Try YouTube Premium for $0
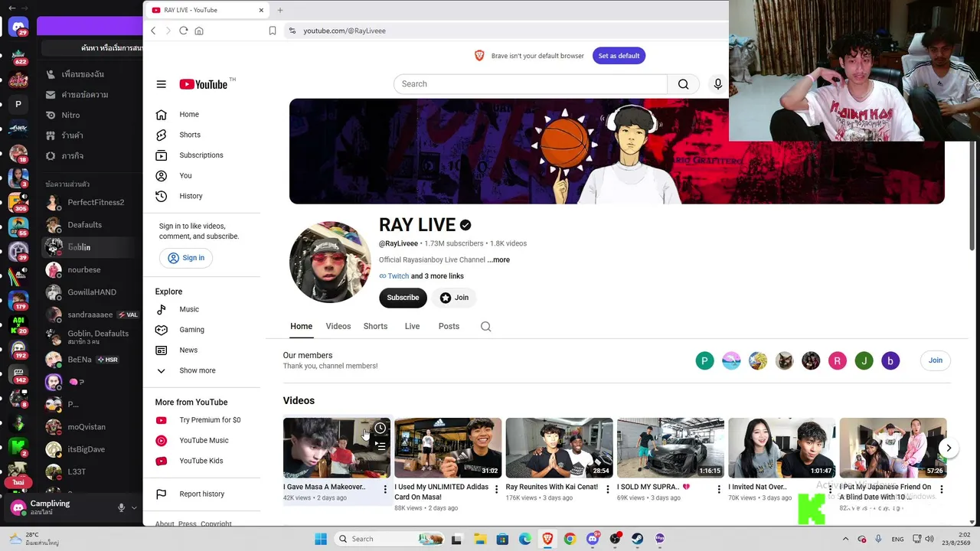Image resolution: width=980 pixels, height=551 pixels. (210, 420)
